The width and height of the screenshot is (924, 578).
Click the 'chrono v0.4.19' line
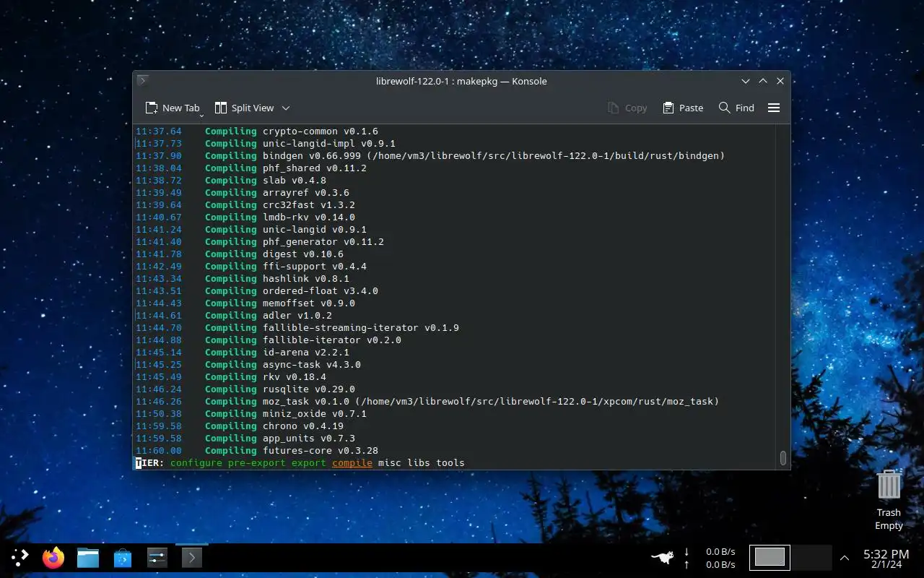coord(303,426)
